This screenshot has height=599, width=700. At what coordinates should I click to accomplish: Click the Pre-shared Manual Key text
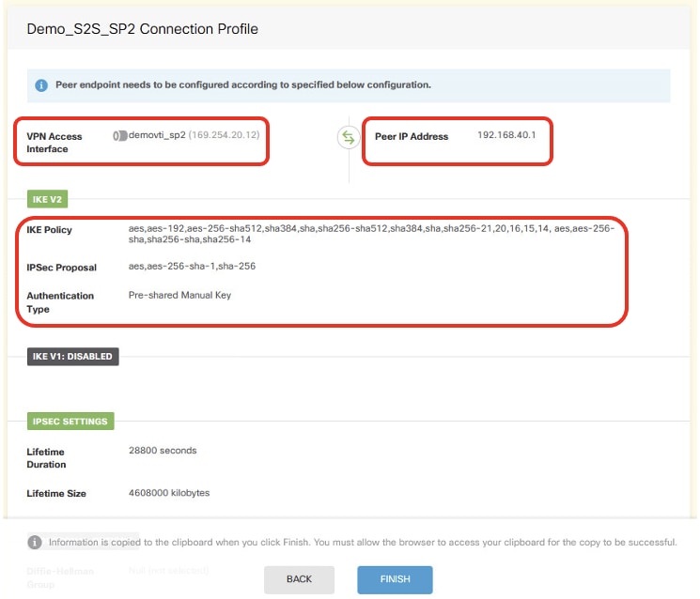[x=179, y=295]
